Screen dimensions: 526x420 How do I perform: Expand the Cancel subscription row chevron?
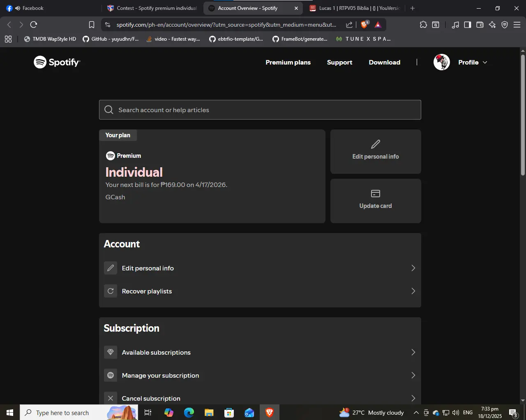click(413, 398)
